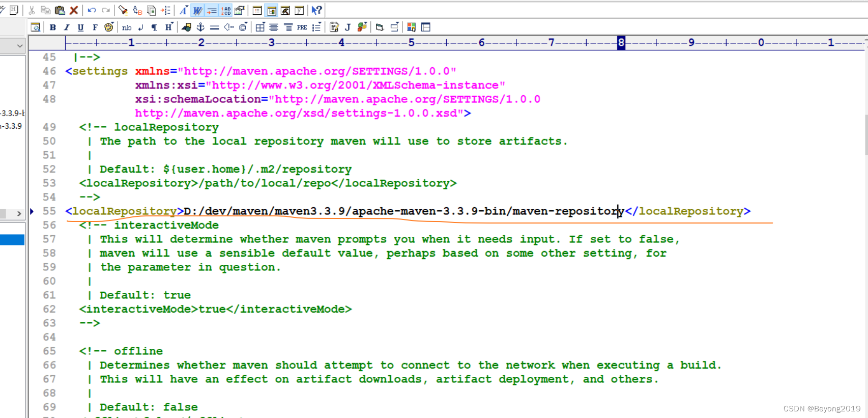Click the red X Delete icon
The width and height of the screenshot is (868, 418).
point(74,10)
